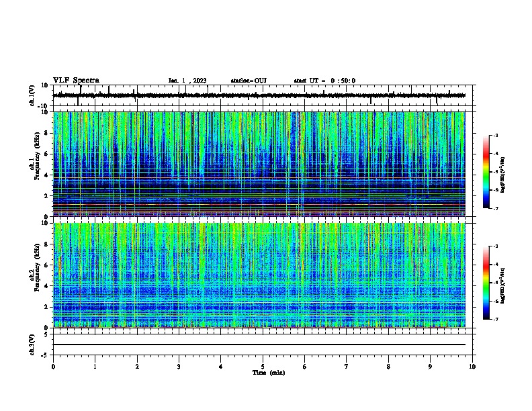This screenshot has width=532, height=411.
Task: Click the ch.1 spectrogram color bar
Action: point(486,172)
